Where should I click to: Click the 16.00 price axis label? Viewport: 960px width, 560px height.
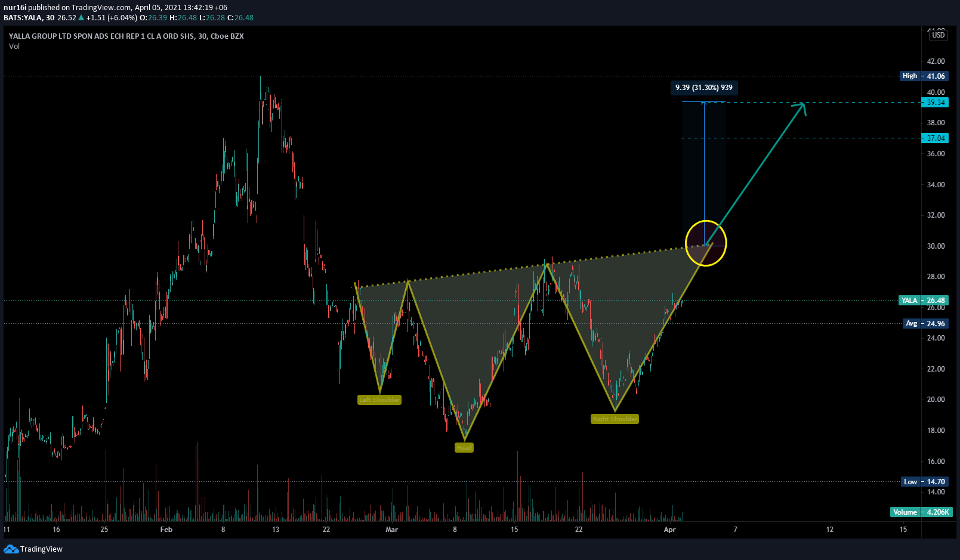coord(936,461)
